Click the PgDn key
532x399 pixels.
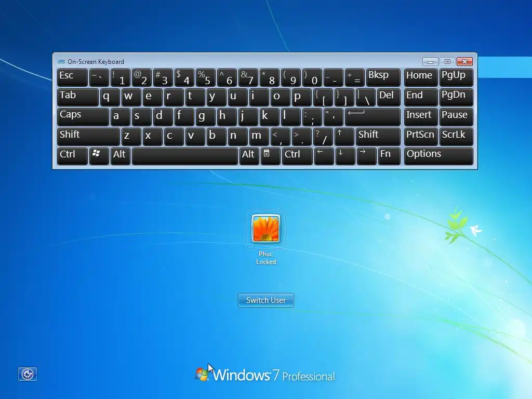[456, 97]
